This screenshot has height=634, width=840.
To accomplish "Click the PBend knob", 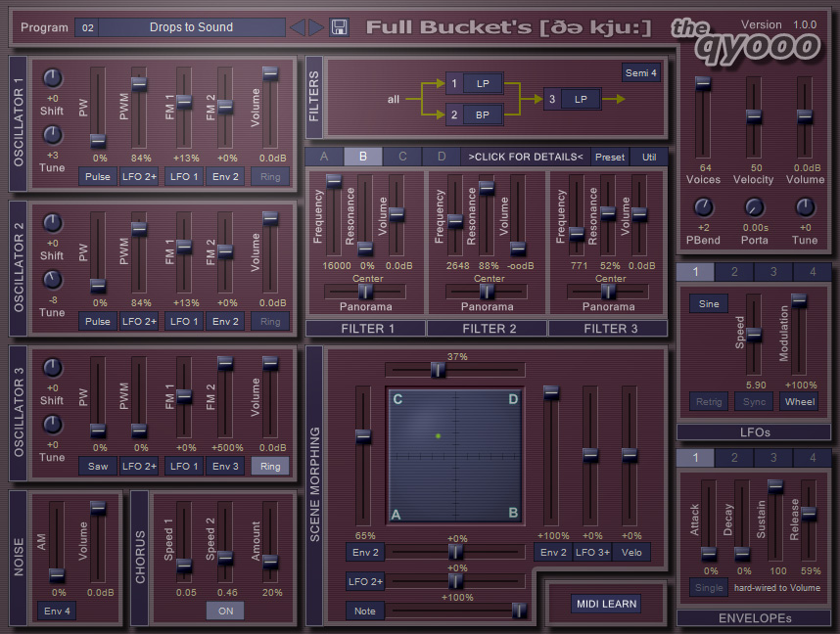I will point(703,206).
